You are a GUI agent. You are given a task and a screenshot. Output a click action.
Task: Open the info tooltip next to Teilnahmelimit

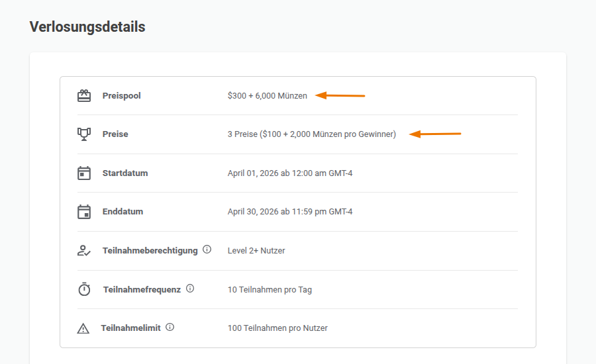170,327
